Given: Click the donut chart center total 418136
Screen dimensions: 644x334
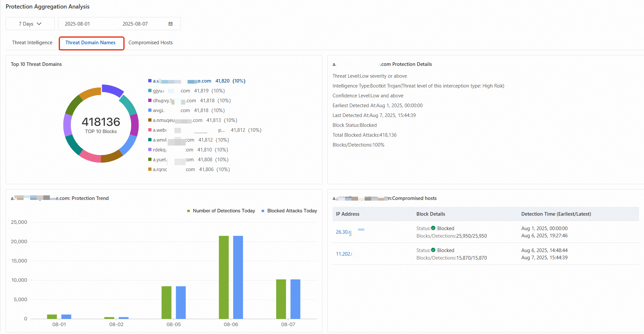Looking at the screenshot, I should coord(101,122).
